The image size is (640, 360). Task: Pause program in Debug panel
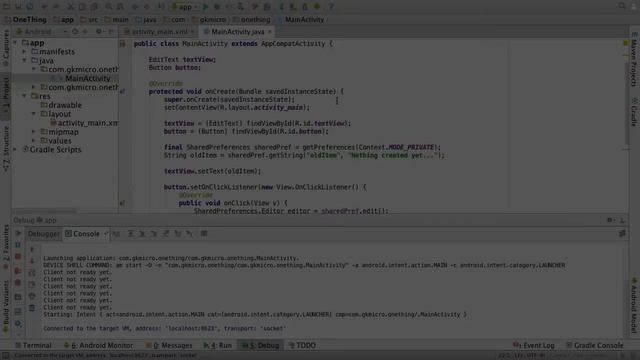coord(18,245)
